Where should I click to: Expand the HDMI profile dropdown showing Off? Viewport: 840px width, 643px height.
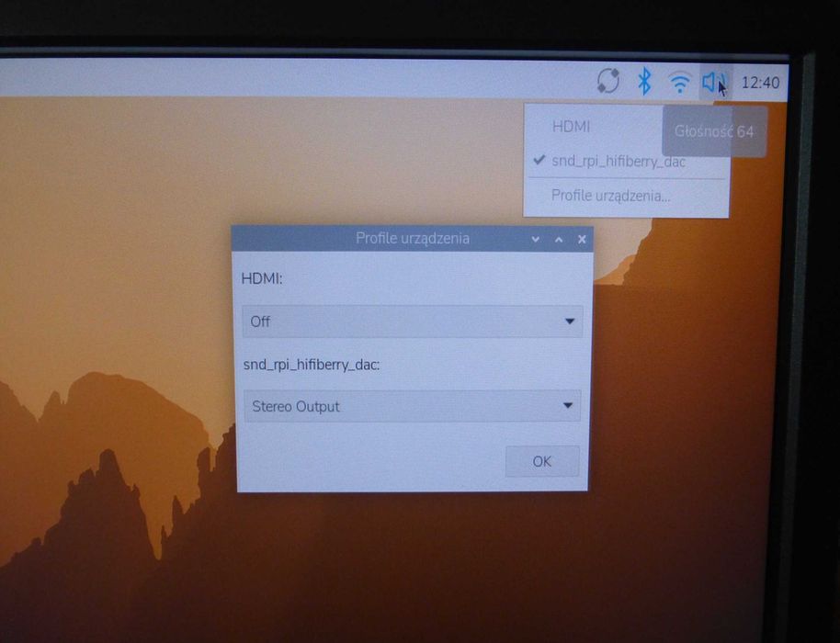pyautogui.click(x=412, y=321)
